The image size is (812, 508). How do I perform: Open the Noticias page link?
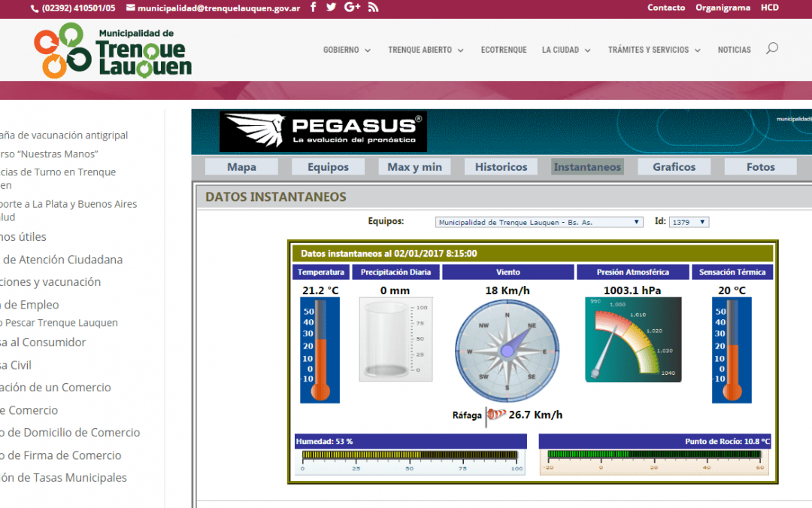coord(734,50)
